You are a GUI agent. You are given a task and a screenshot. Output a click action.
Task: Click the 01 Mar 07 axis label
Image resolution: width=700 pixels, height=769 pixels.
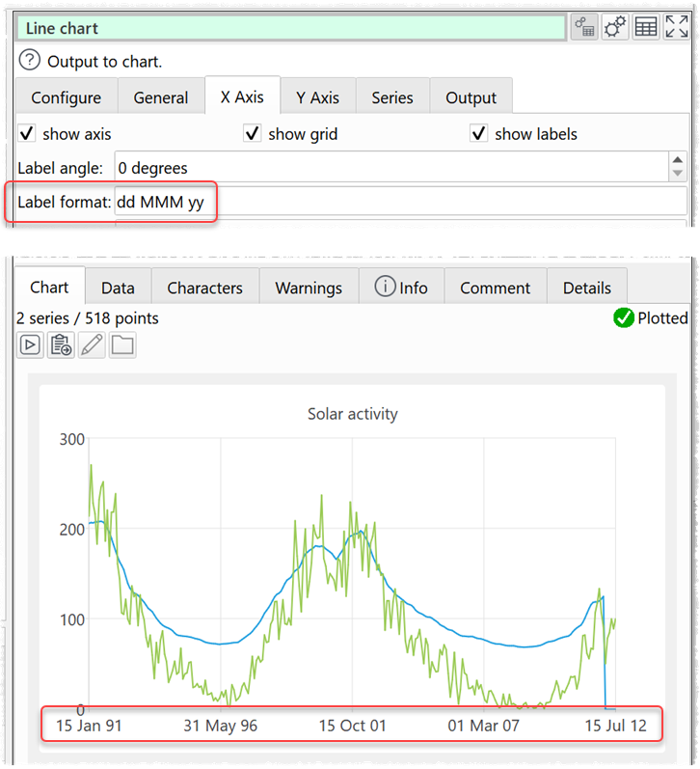click(483, 726)
